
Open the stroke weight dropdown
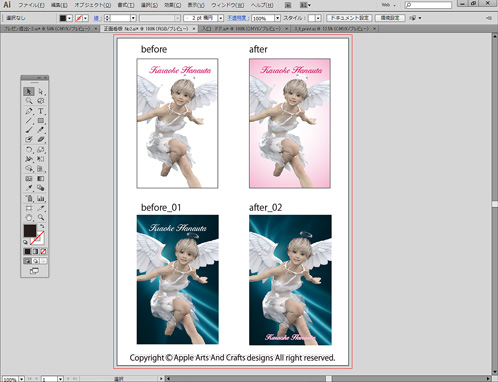point(133,18)
